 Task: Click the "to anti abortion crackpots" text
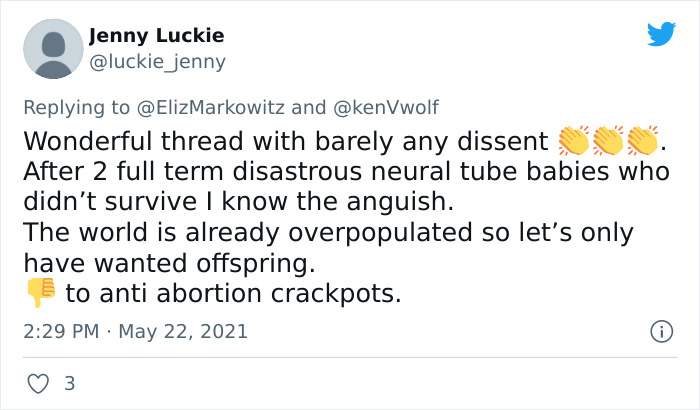click(x=233, y=294)
